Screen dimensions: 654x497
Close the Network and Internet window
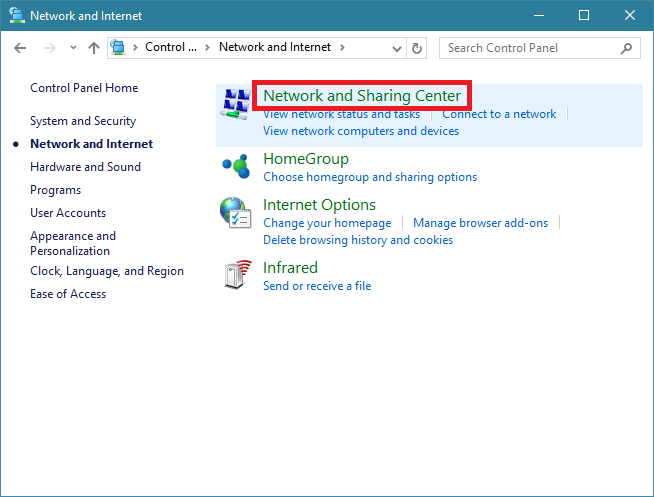pos(630,15)
